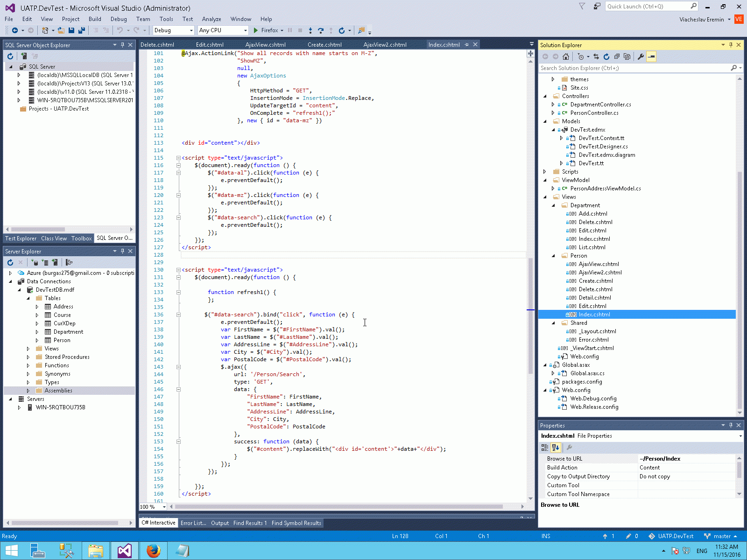747x560 pixels.
Task: Click Collapse All icon in Solution Explorer
Action: (x=617, y=56)
